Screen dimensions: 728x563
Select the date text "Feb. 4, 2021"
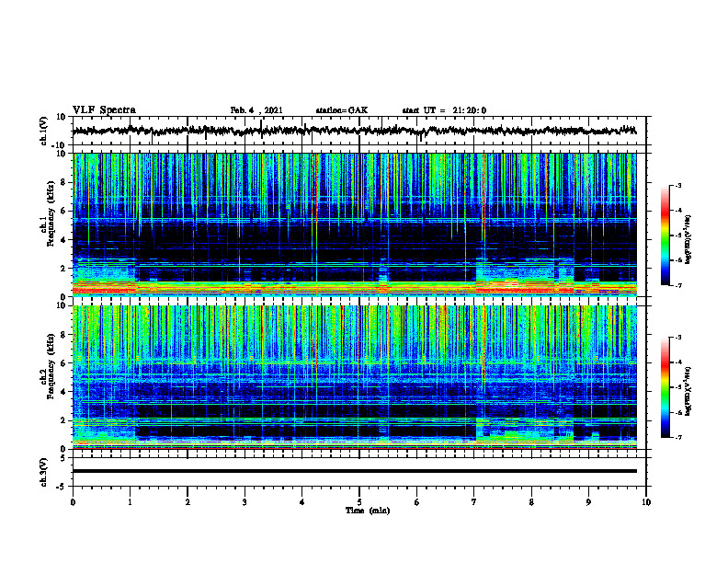point(256,110)
